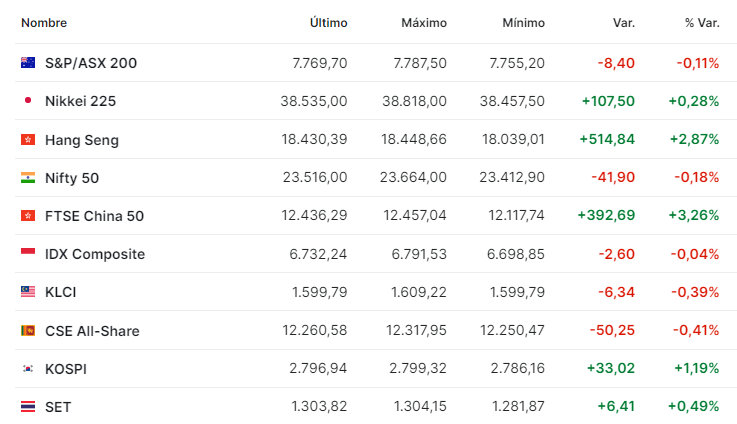The width and height of the screenshot is (737, 424).
Task: Open the KOSPI index link
Action: (x=66, y=369)
